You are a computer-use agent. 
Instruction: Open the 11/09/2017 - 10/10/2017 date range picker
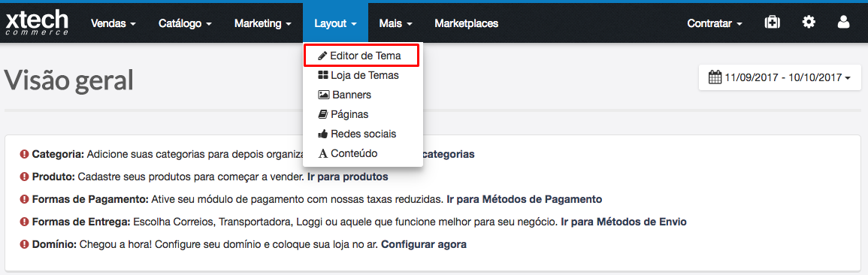click(780, 77)
